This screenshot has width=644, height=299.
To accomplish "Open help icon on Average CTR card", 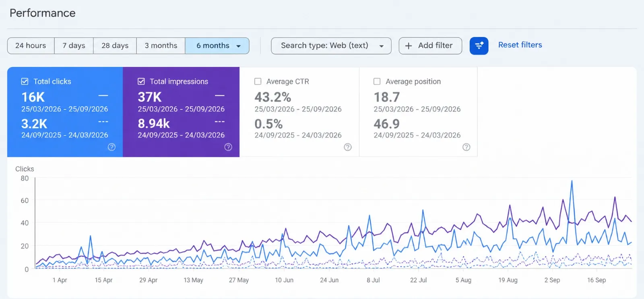I will pos(348,147).
